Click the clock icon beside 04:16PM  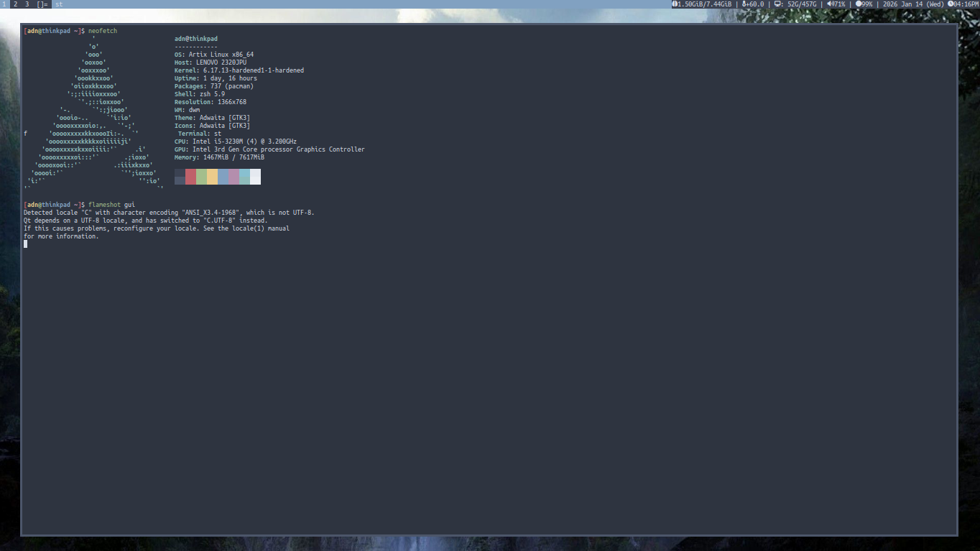[951, 4]
